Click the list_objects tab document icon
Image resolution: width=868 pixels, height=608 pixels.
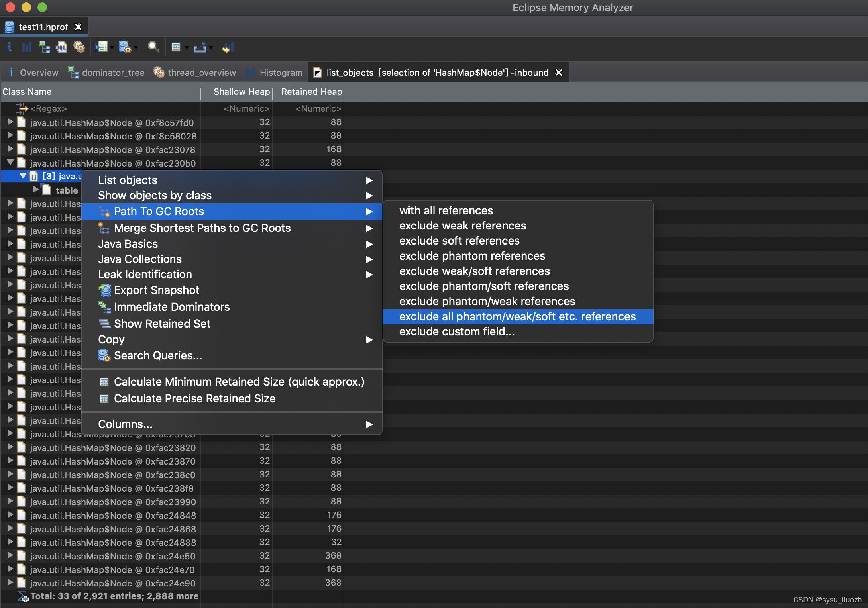pyautogui.click(x=317, y=73)
